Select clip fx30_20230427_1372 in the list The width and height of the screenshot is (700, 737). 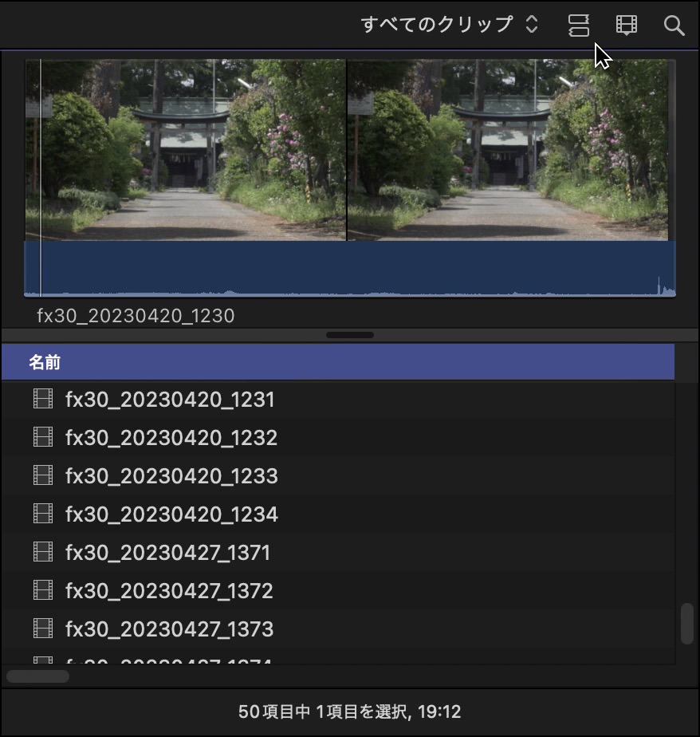pos(338,590)
